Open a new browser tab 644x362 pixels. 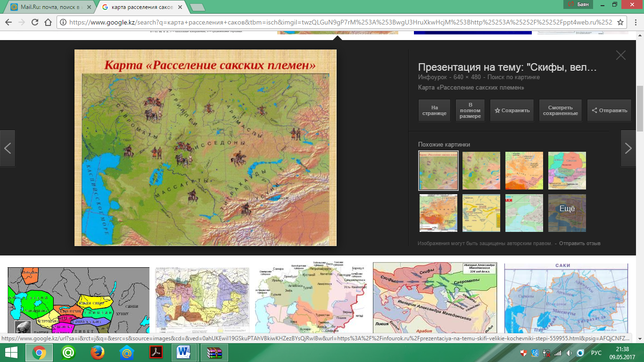[x=197, y=7]
